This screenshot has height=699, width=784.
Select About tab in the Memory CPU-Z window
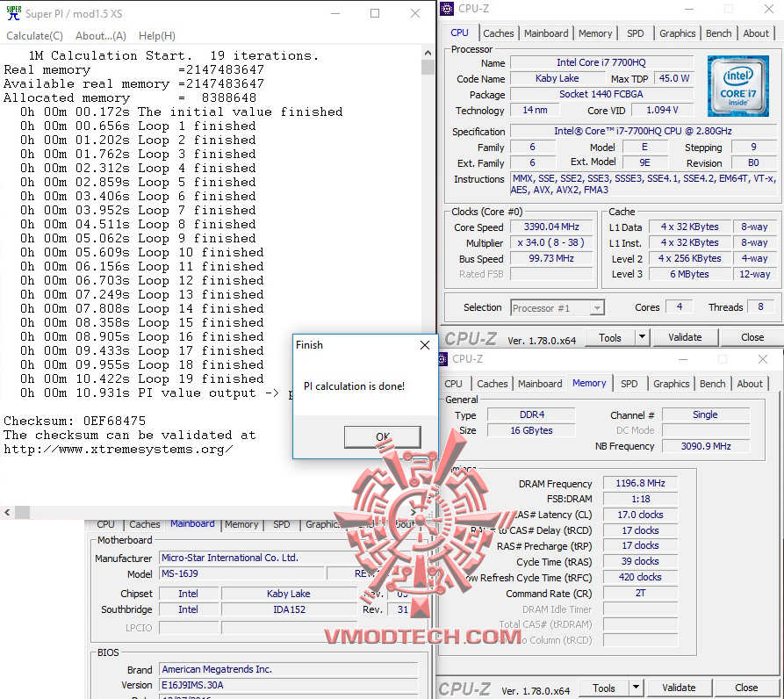pyautogui.click(x=750, y=384)
